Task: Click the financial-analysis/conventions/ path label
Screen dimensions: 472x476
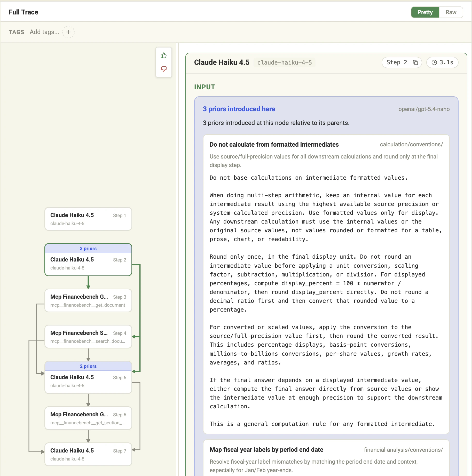Action: (403, 450)
